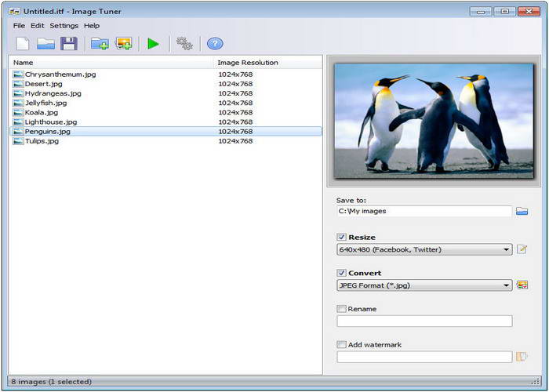Open a task file with the folder icon
Image resolution: width=549 pixels, height=392 pixels.
click(x=45, y=44)
